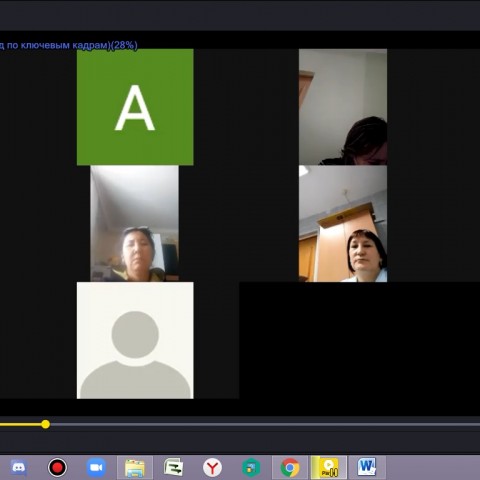Open Microsoft Word from taskbar
The height and width of the screenshot is (480, 480).
(367, 467)
